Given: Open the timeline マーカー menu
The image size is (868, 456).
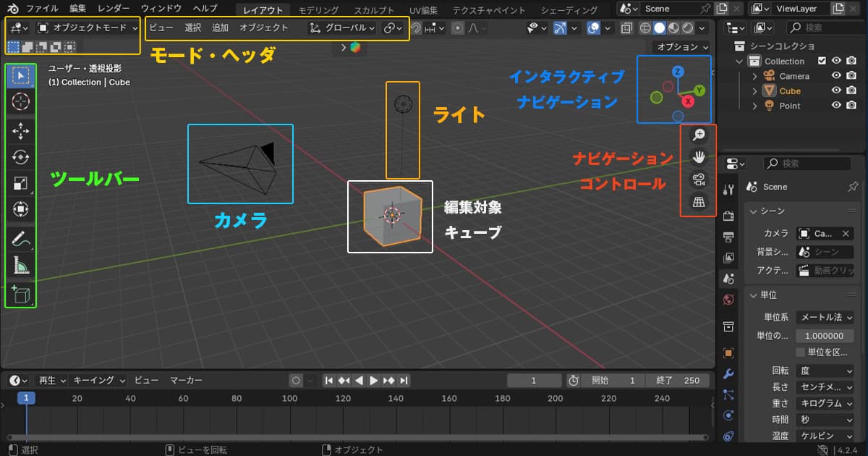Looking at the screenshot, I should [186, 380].
